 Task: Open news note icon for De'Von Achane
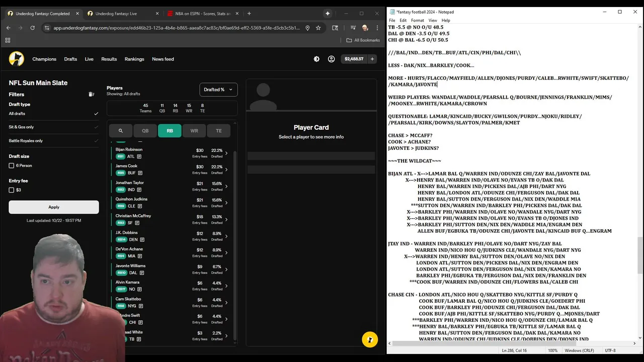(139, 256)
